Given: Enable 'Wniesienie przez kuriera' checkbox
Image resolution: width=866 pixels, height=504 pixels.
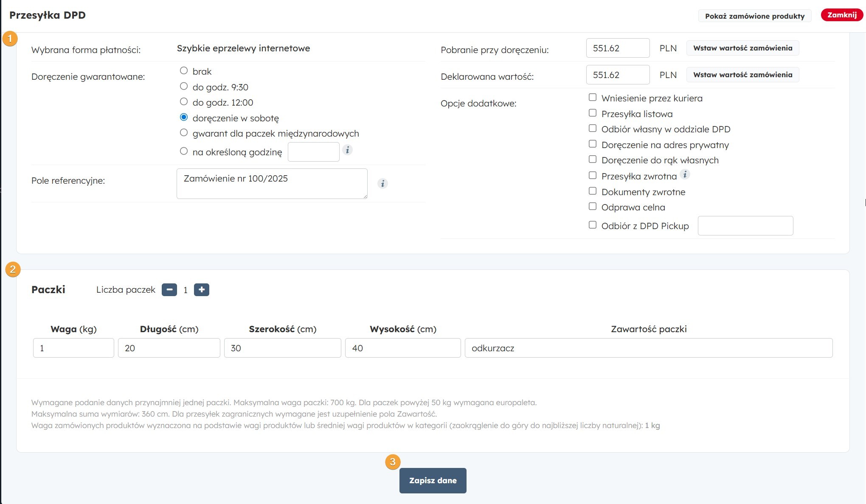Looking at the screenshot, I should (593, 98).
